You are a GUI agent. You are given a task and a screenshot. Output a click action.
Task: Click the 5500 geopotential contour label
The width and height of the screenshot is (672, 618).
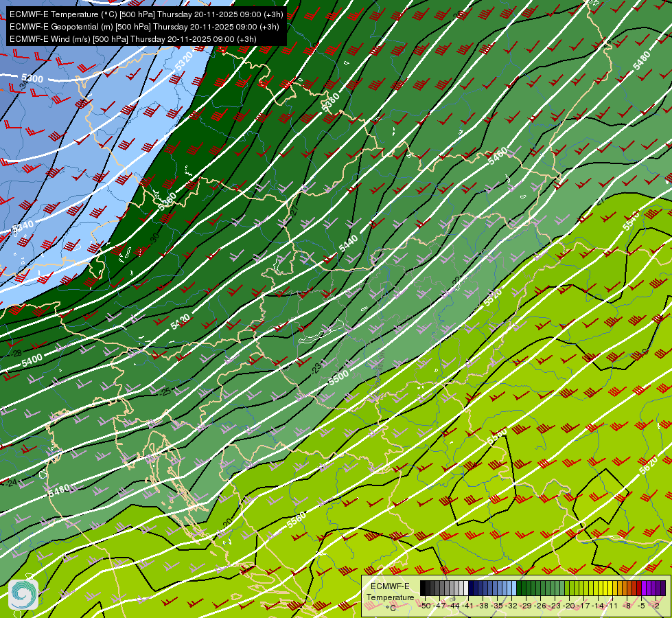point(338,378)
